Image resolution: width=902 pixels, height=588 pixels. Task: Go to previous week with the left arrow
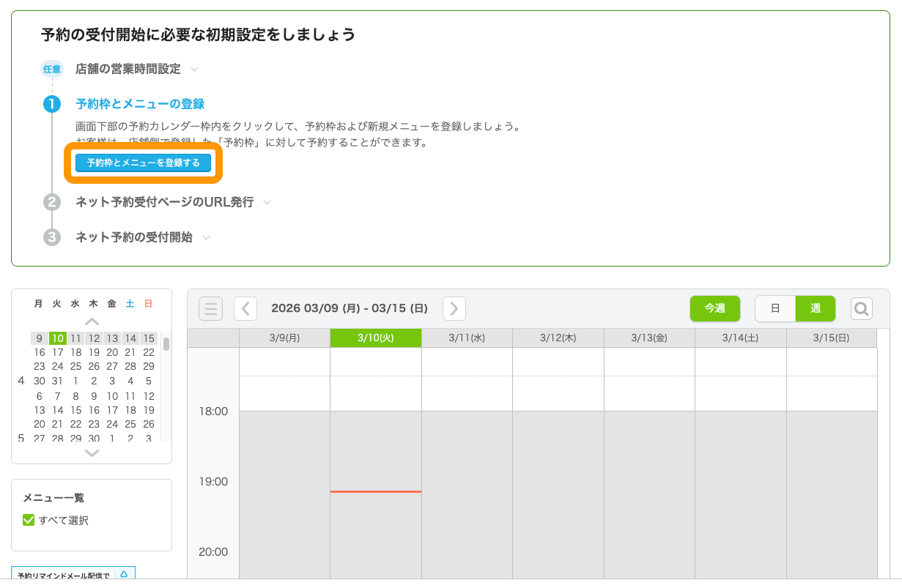click(245, 308)
